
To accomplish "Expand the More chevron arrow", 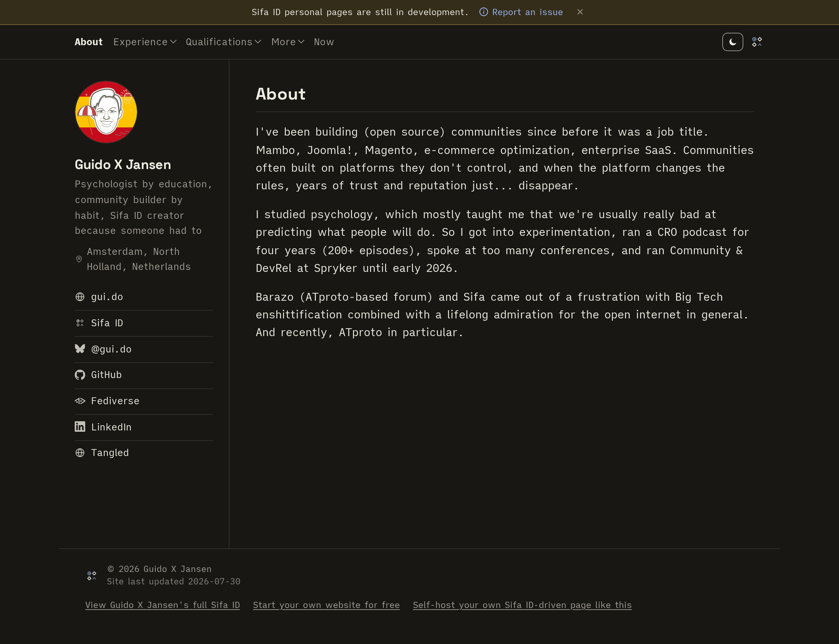I will (x=302, y=42).
